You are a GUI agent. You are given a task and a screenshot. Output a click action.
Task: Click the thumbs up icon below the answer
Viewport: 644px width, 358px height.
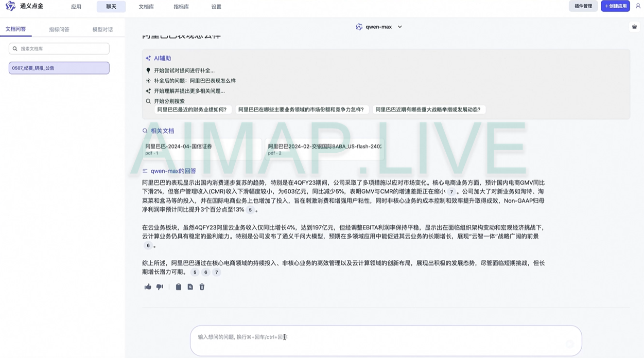[148, 287]
